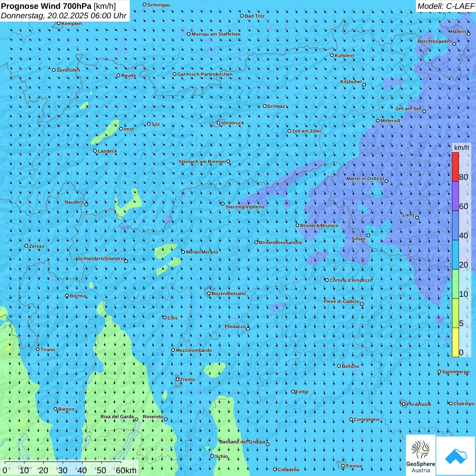The height and width of the screenshot is (476, 476).
Task: Click the Lienz location marker
Action: (x=417, y=218)
